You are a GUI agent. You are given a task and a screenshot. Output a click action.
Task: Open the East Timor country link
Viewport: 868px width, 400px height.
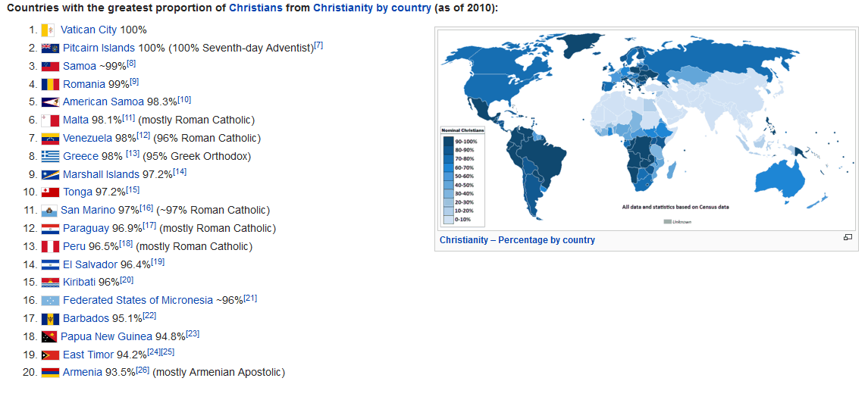click(87, 355)
